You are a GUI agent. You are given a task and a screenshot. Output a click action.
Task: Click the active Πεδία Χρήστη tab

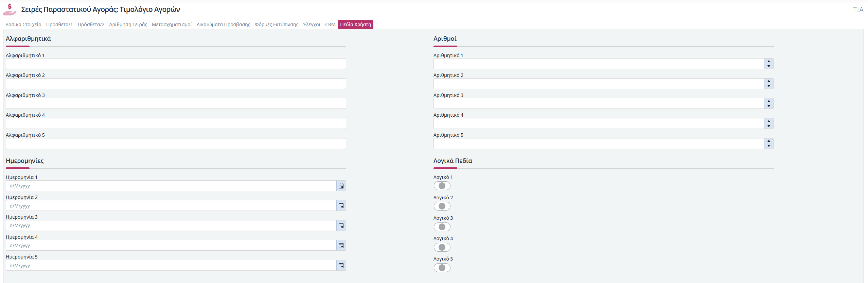click(355, 24)
